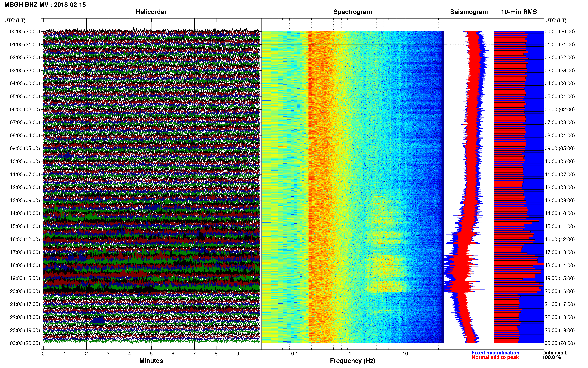588x368 pixels.
Task: Click the left '16:00 (12:00)' time label
Action: tap(25, 239)
